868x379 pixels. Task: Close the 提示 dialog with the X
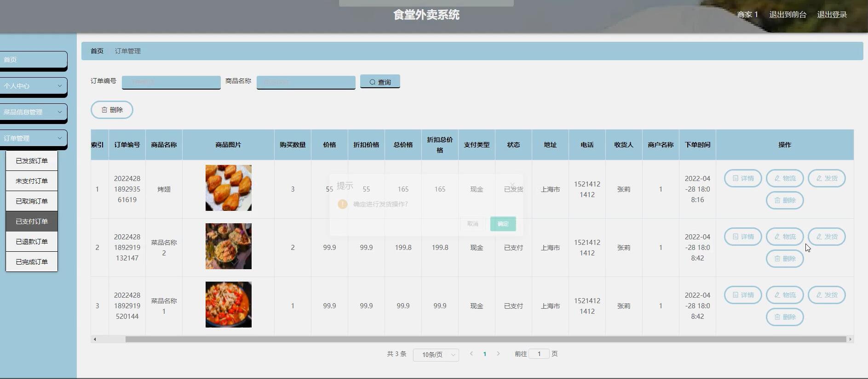click(512, 185)
